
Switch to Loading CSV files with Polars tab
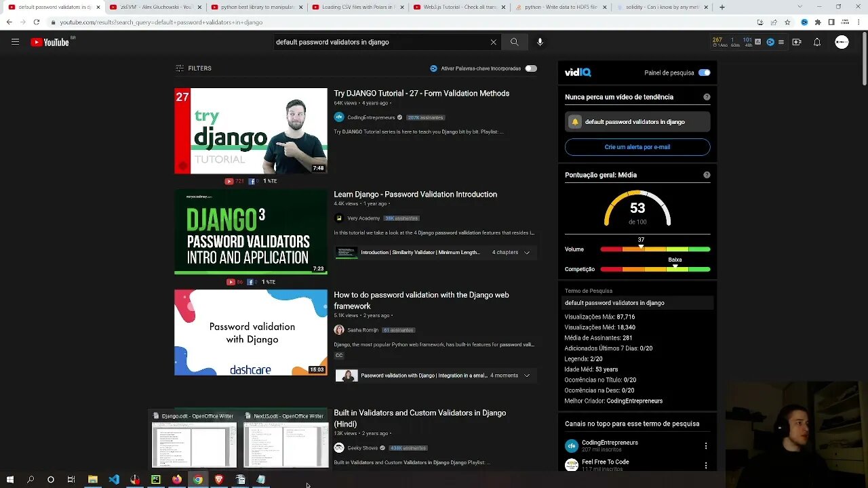coord(357,7)
